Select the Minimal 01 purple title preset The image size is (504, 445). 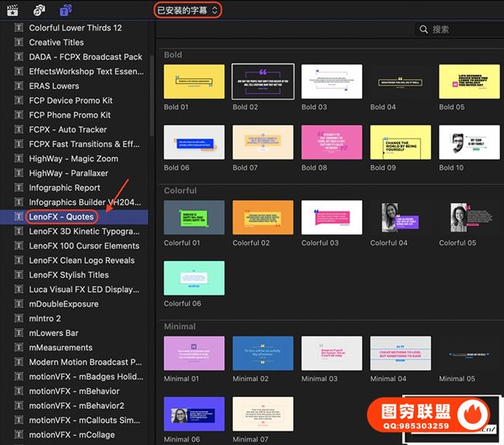point(194,353)
